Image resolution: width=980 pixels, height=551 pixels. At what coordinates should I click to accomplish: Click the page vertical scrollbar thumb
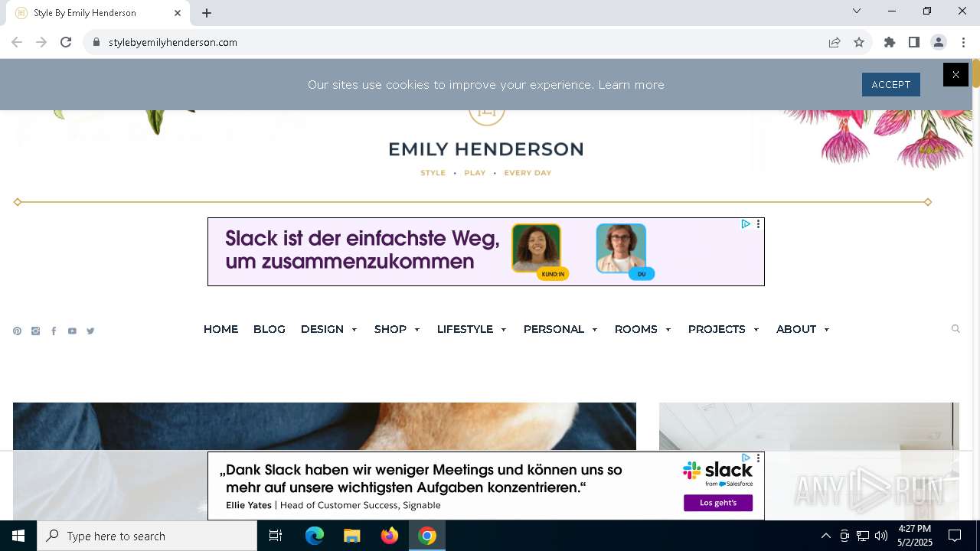(x=976, y=74)
